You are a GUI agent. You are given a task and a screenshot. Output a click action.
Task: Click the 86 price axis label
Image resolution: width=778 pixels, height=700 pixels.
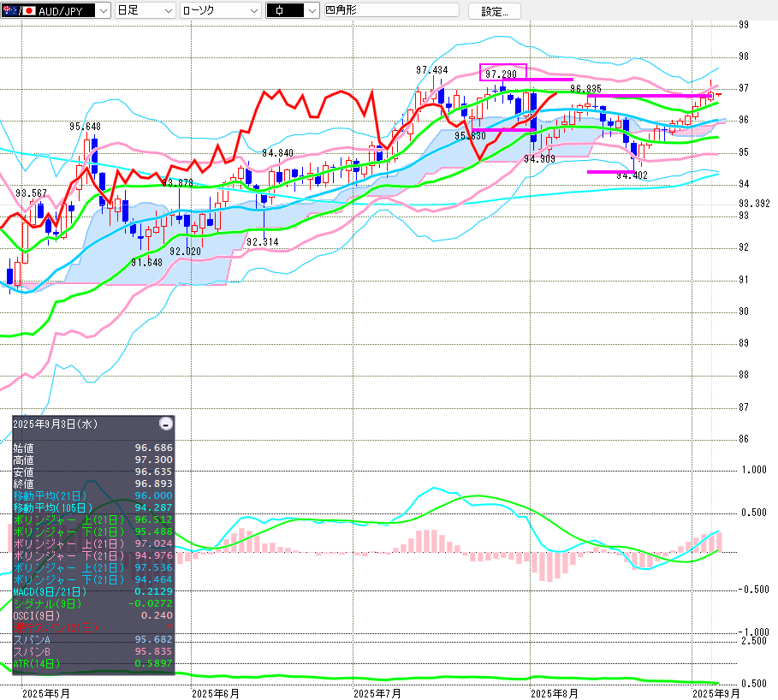click(x=743, y=438)
